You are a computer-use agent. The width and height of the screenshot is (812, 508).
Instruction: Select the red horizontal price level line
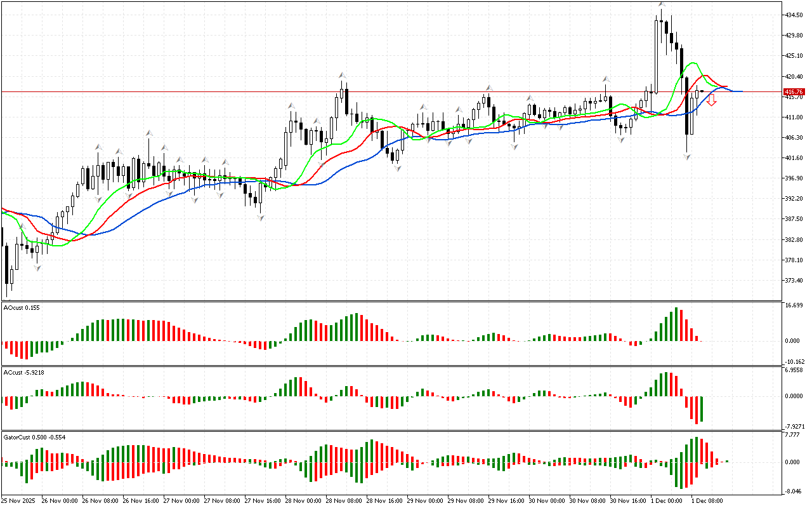(x=190, y=91)
